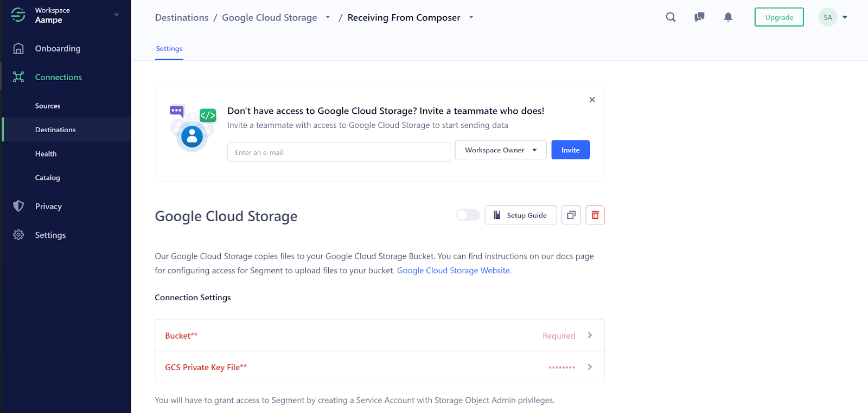Viewport: 868px width, 413px height.
Task: Open the Google Cloud Storage breadcrumb dropdown
Action: (328, 17)
